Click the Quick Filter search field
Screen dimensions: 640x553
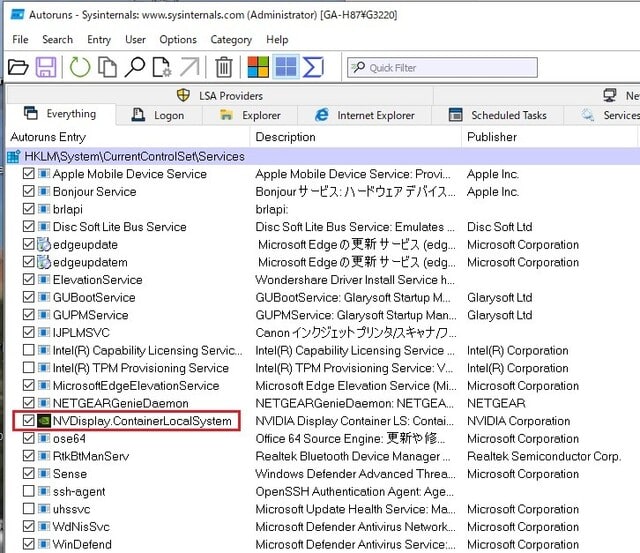click(x=442, y=67)
